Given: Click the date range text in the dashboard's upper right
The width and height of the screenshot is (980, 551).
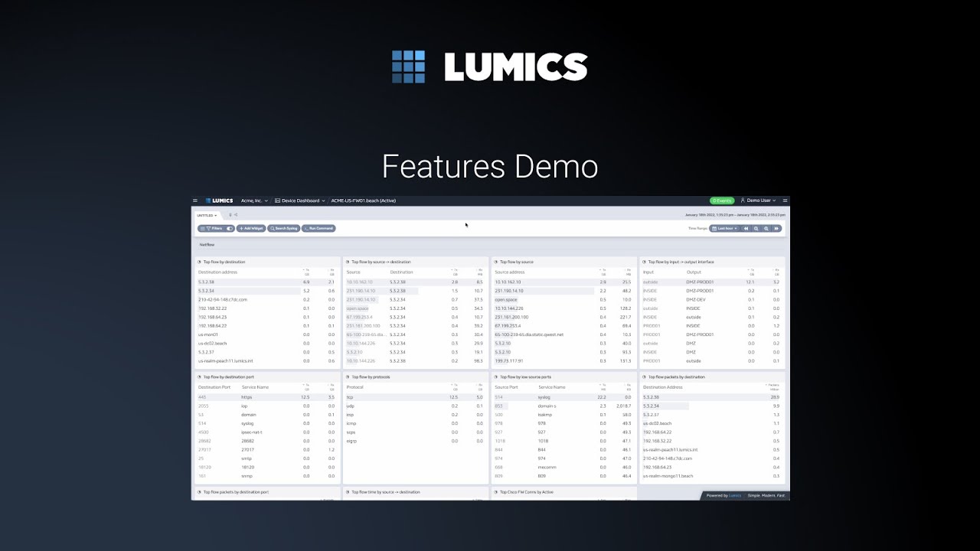Looking at the screenshot, I should [735, 215].
